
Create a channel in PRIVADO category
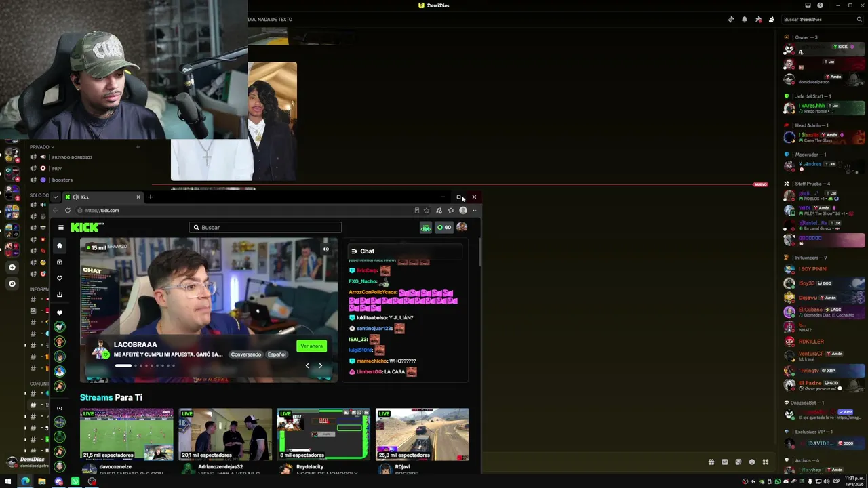(x=138, y=147)
